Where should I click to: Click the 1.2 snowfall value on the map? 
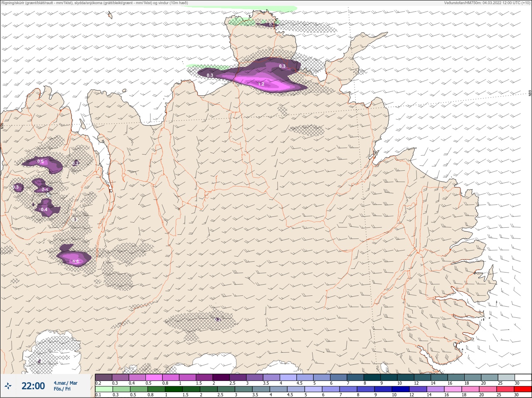click(x=261, y=84)
